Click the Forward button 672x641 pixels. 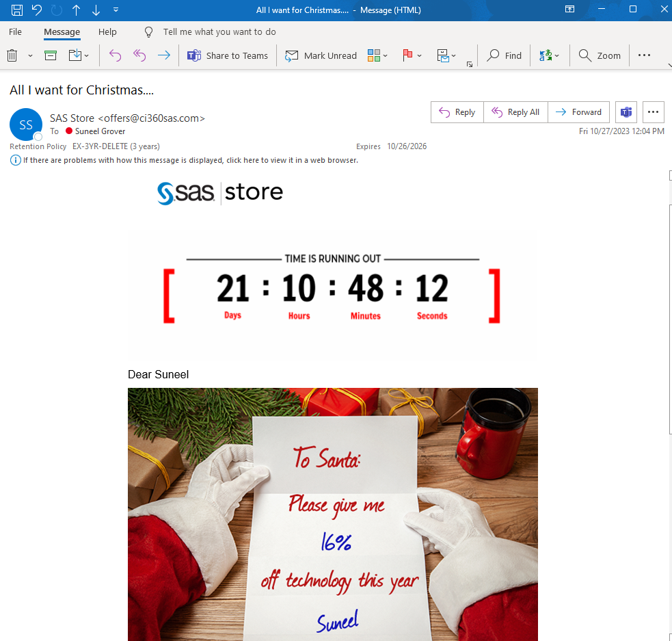coord(578,112)
